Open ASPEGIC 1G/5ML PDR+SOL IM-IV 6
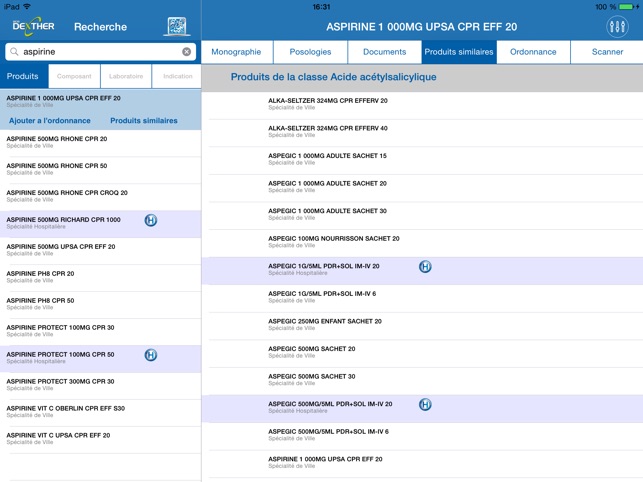 pos(422,298)
